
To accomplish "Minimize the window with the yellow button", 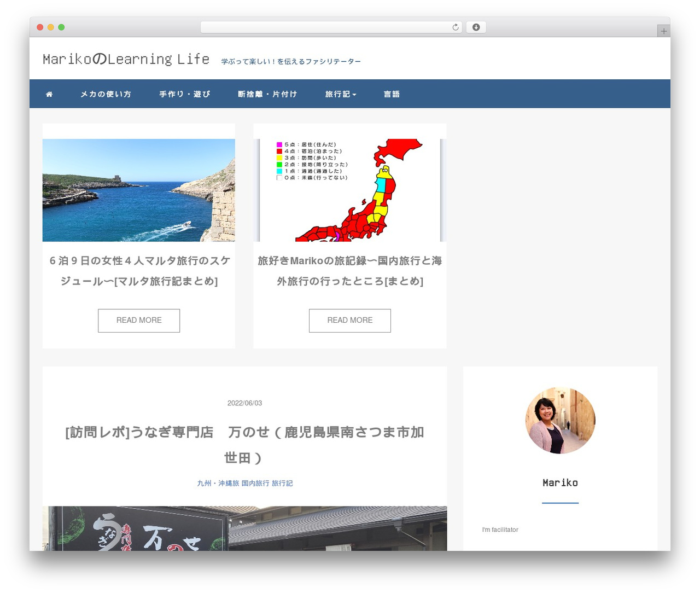I will pos(51,27).
